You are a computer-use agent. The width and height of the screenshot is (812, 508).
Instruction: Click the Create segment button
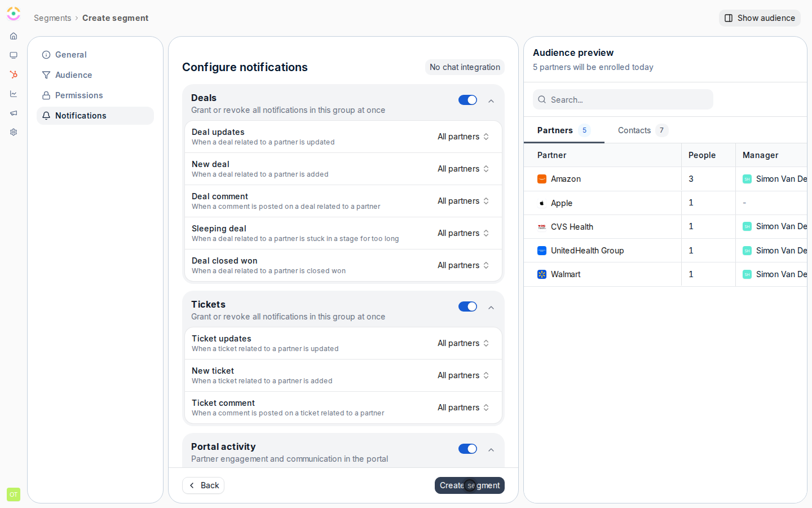(x=470, y=485)
